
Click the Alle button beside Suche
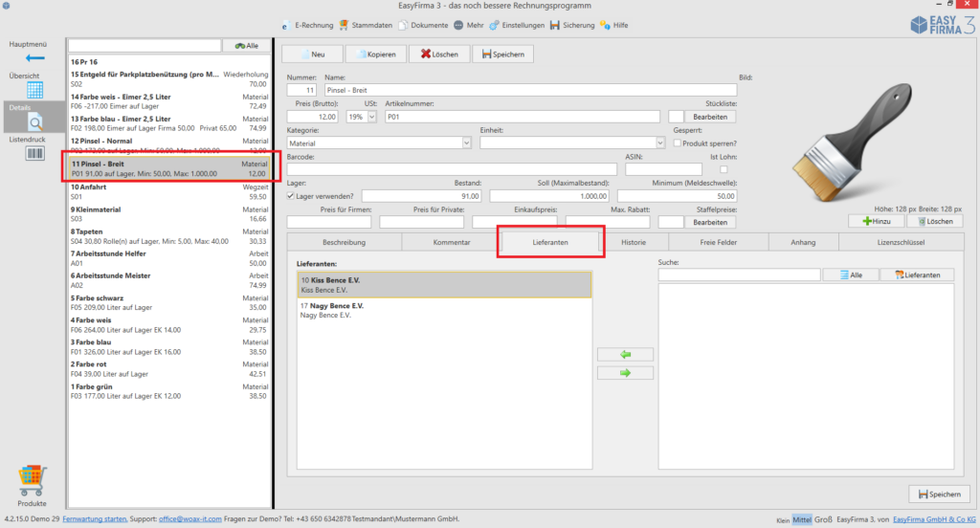[x=851, y=275]
